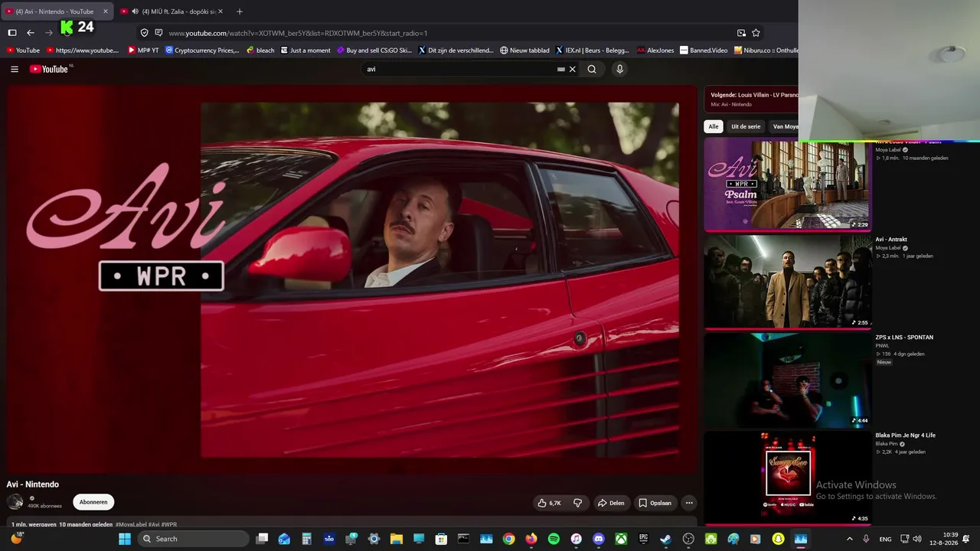Close the MIÜ ft. Zalia browser tab
The height and width of the screenshot is (551, 980).
tap(220, 11)
